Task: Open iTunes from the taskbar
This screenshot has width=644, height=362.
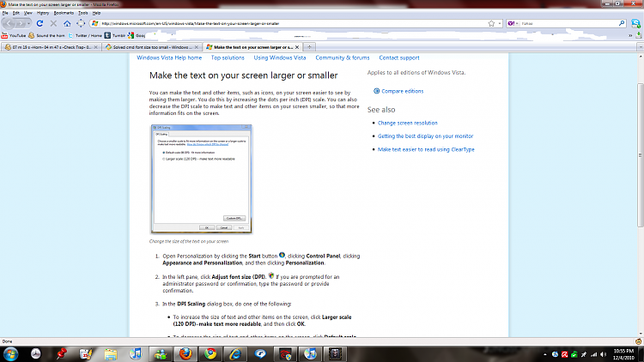Action: [x=136, y=353]
